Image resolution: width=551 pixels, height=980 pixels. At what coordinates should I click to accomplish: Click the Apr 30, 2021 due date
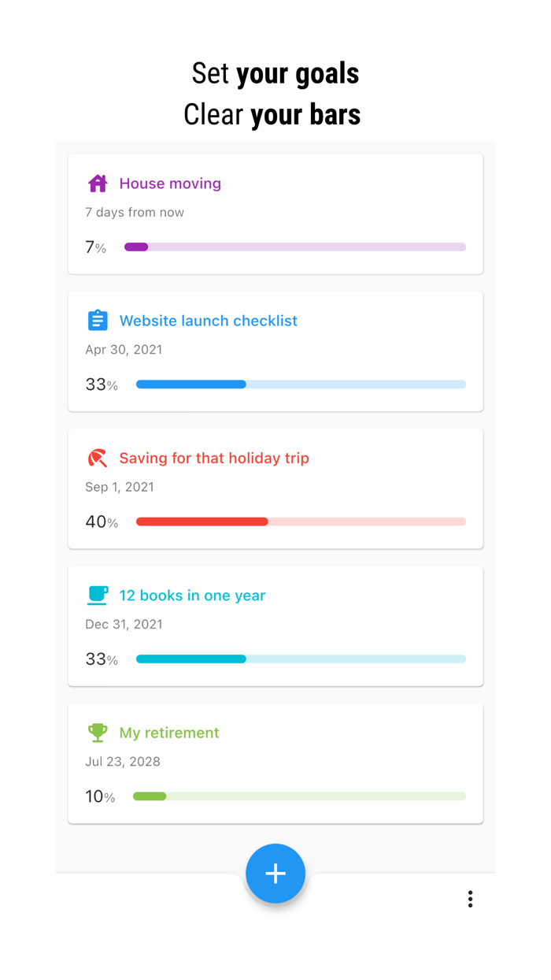pyautogui.click(x=124, y=350)
